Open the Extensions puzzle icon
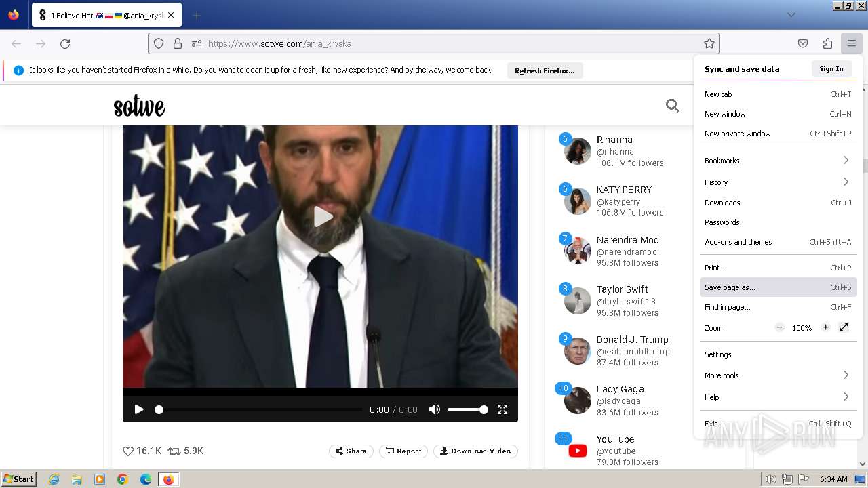Viewport: 868px width, 488px height. coord(827,43)
